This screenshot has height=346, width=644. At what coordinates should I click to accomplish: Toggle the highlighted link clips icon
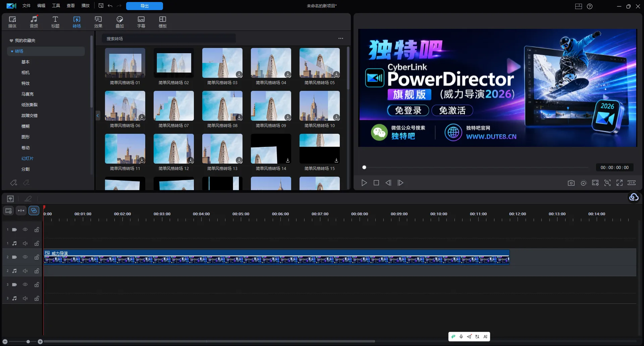coord(34,211)
